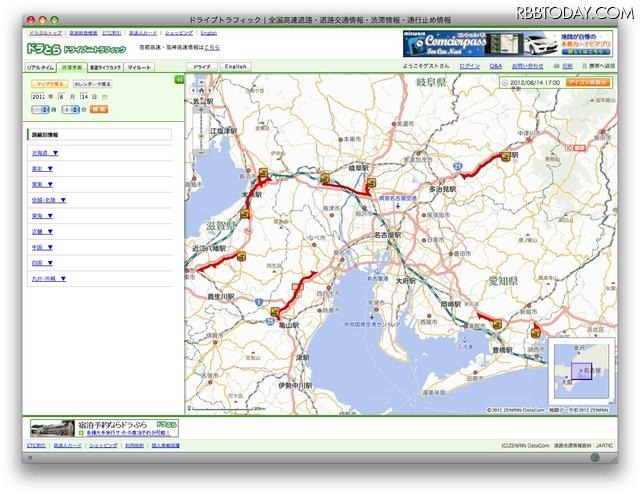Switch to the ライブカメラ tab

[x=105, y=67]
